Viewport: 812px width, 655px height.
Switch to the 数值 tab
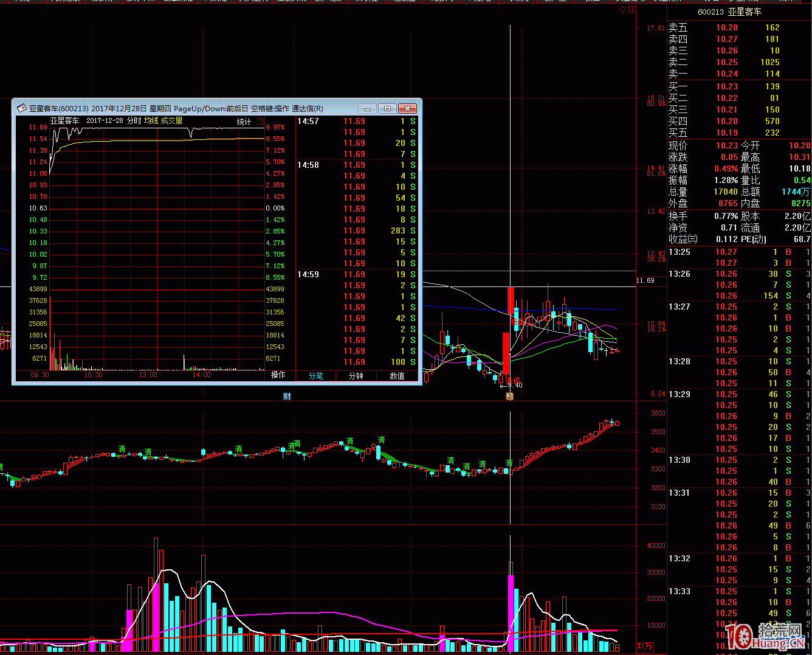pos(397,376)
